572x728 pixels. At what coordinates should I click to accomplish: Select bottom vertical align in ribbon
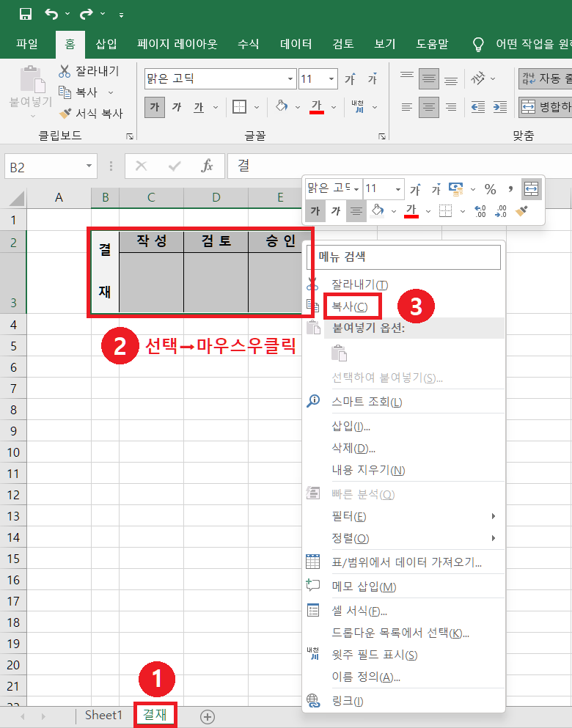[451, 79]
